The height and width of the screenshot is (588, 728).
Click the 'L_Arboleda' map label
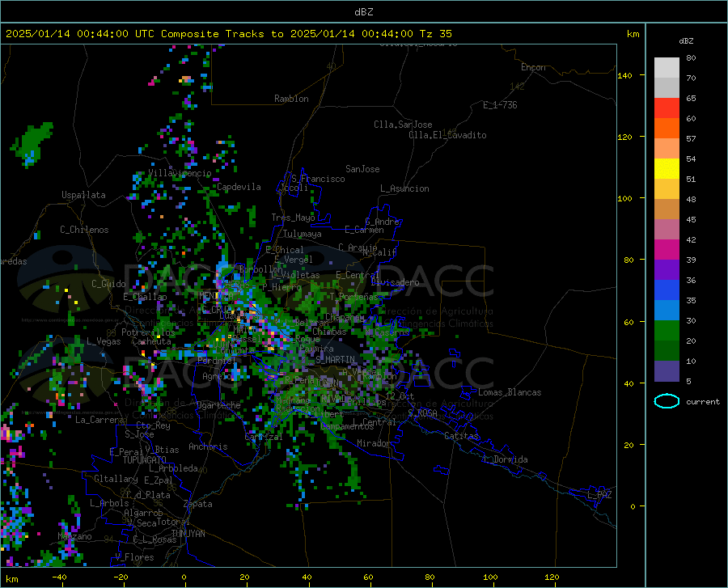[173, 468]
